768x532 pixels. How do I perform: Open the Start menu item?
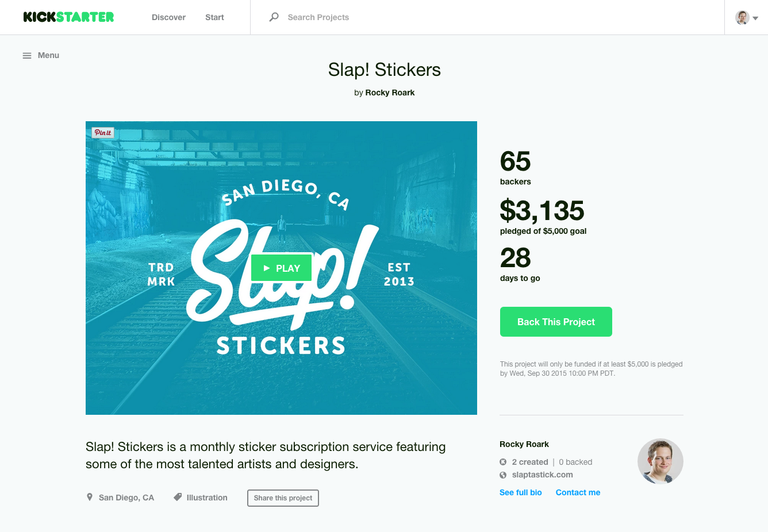[214, 17]
